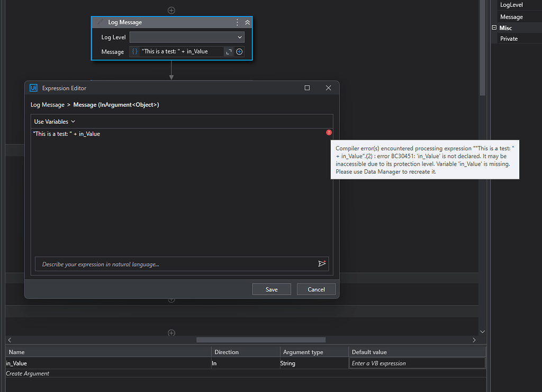Click the Save button
The image size is (542, 392).
tap(271, 289)
